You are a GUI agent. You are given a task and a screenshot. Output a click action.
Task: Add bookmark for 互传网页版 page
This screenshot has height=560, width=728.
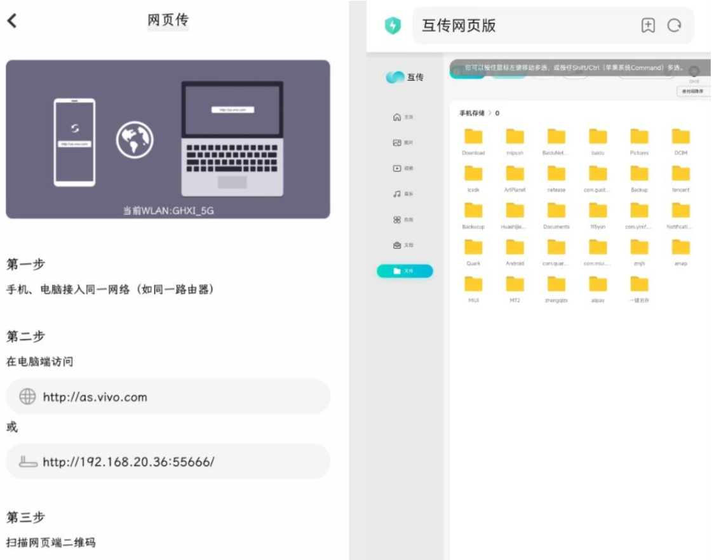coord(648,25)
